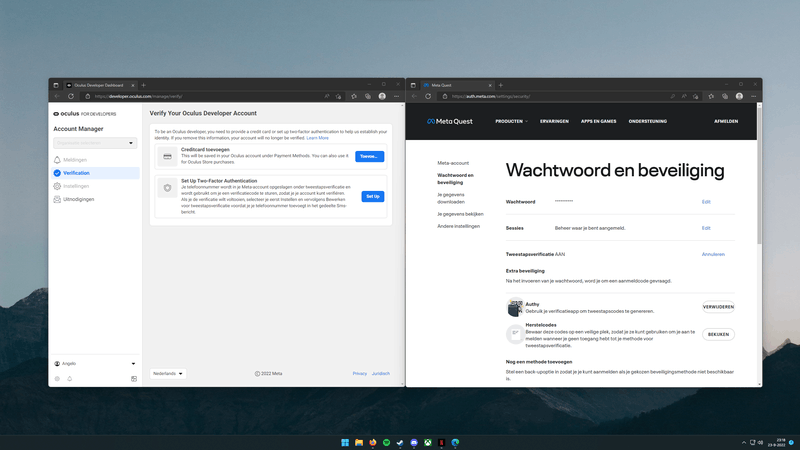The image size is (800, 450).
Task: Click the layout icon at sidebar bottom right
Action: point(134,379)
